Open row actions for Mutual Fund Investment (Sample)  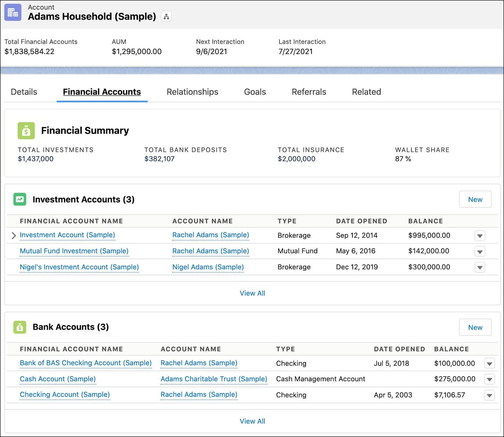[x=479, y=251]
